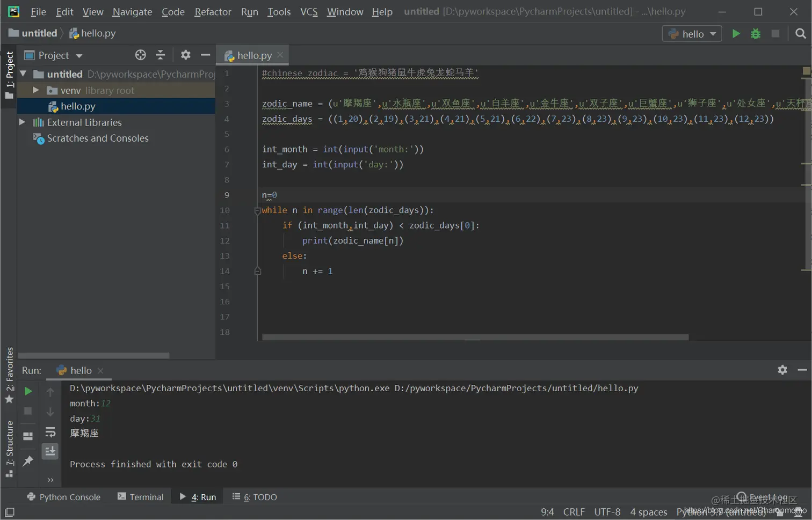
Task: Select Scratches and Consoles in tree
Action: (97, 138)
